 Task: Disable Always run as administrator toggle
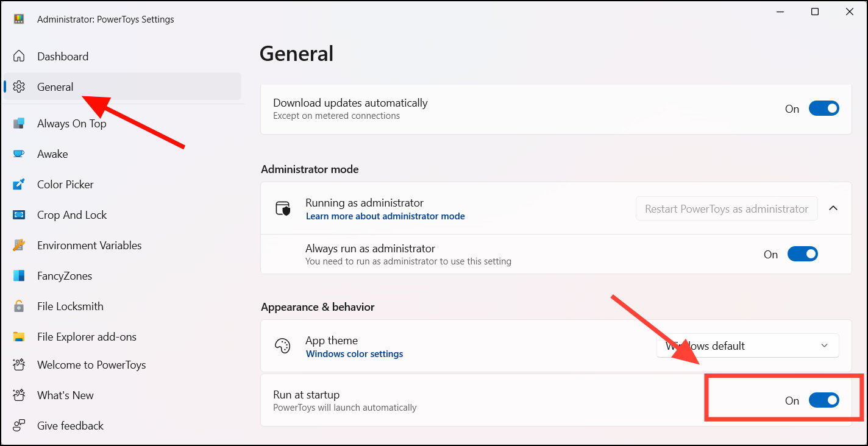[x=802, y=254]
